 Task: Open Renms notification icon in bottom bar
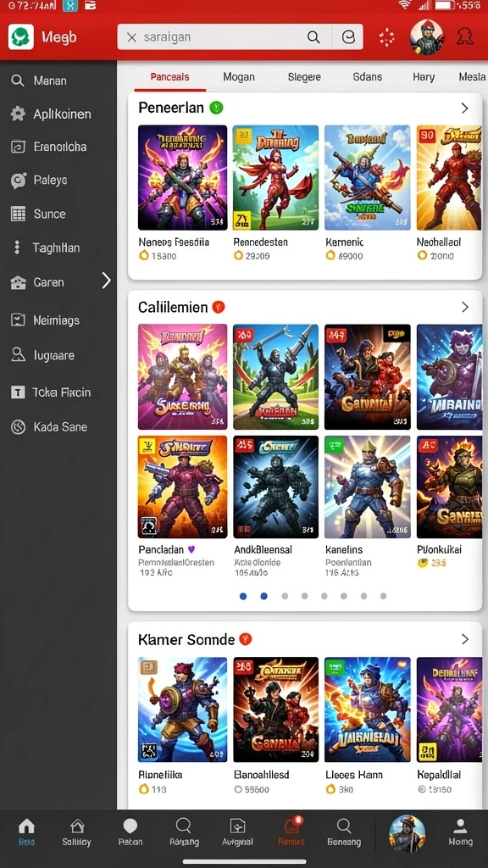[291, 825]
